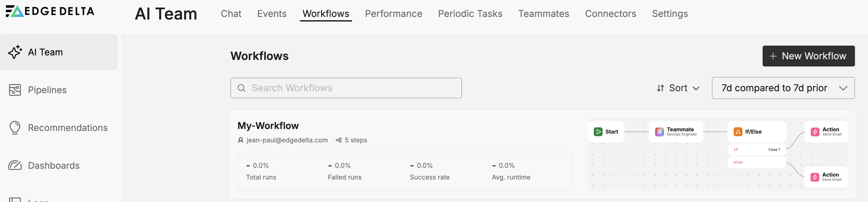Open the 7d compared to 7d prior dropdown

click(x=783, y=88)
